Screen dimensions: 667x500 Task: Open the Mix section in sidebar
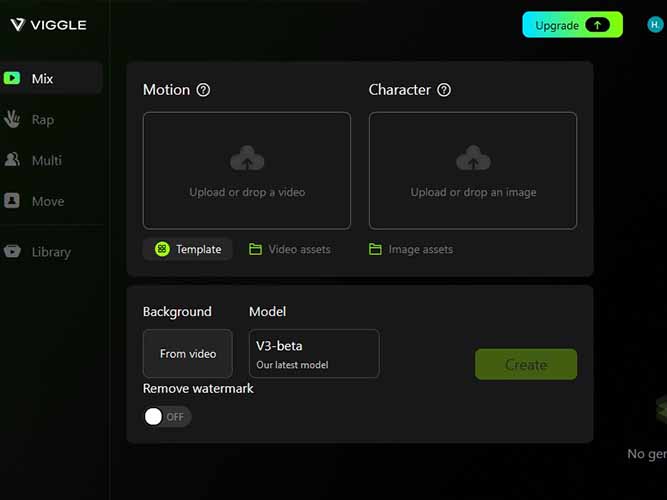coord(51,78)
